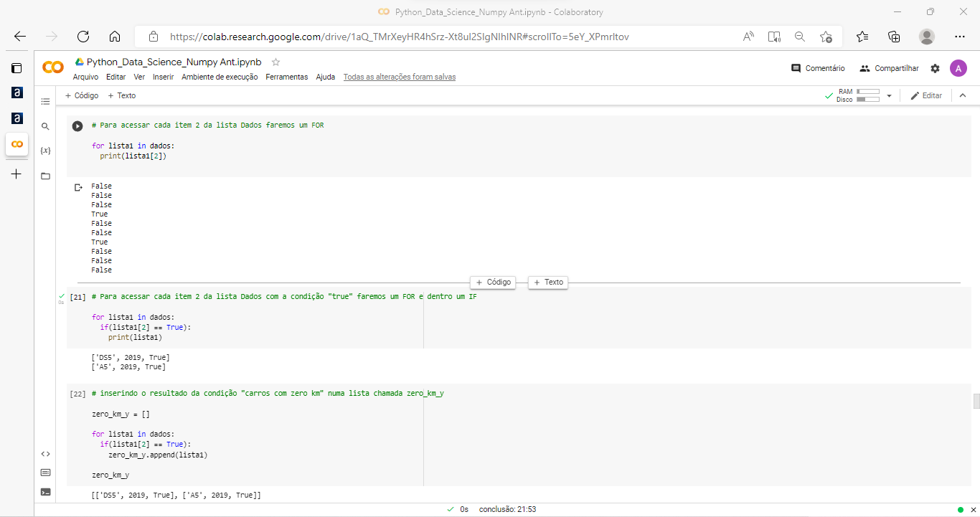980x517 pixels.
Task: View site information lock icon
Action: click(x=153, y=37)
